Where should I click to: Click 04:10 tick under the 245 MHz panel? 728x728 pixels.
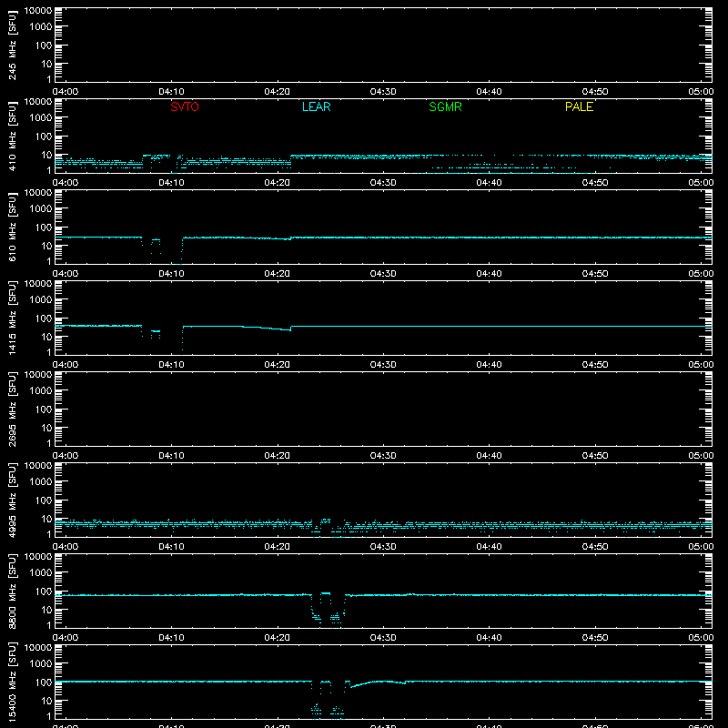171,92
